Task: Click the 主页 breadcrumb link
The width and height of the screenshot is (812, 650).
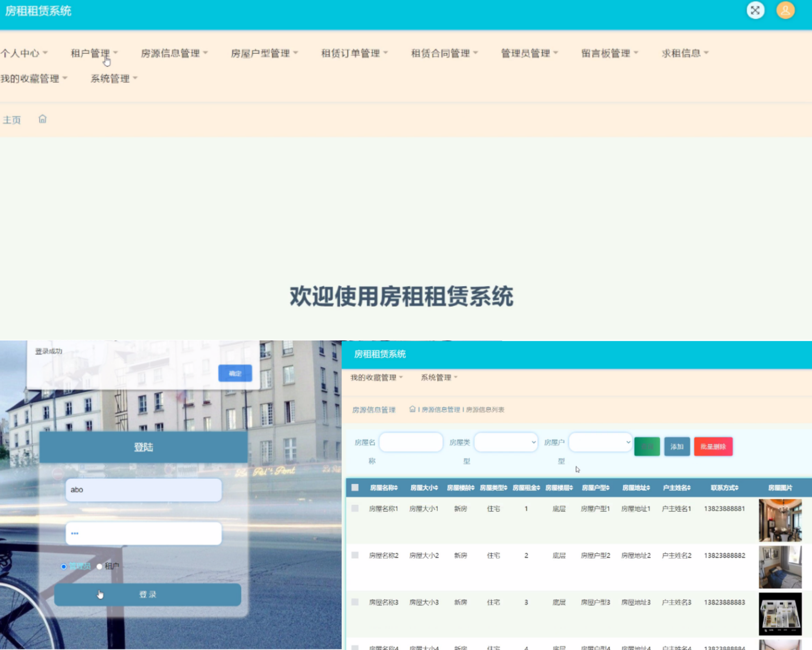Action: coord(12,120)
